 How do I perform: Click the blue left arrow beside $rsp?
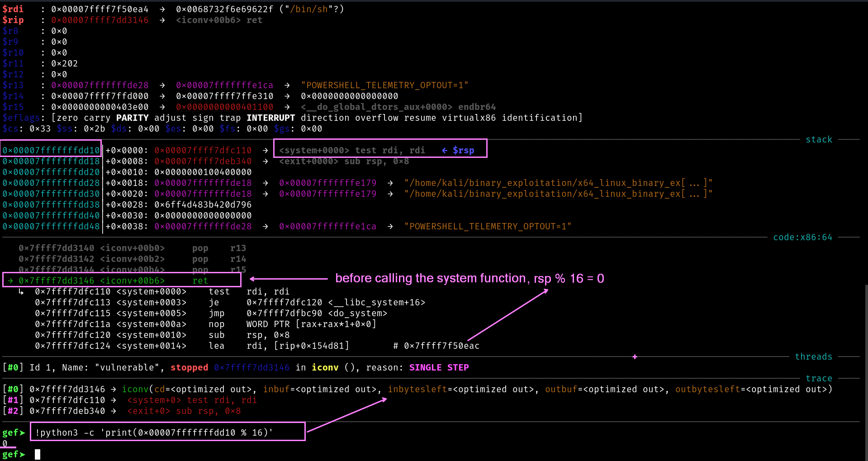(x=444, y=151)
